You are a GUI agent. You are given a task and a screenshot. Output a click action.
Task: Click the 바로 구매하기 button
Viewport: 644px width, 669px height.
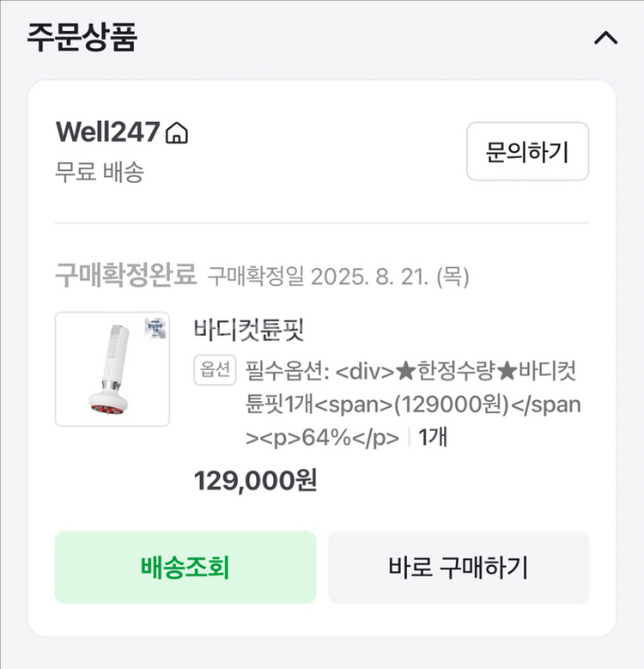coord(459,567)
